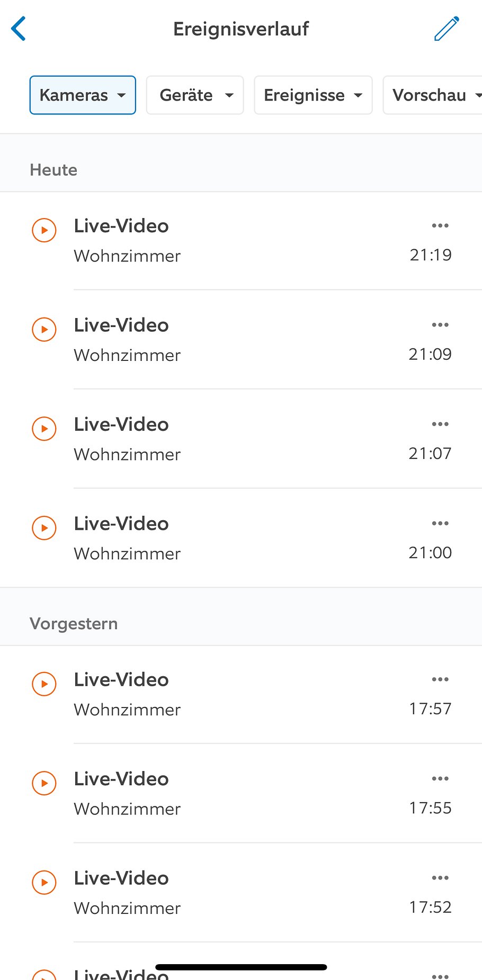Select the Live-Video entry at 17:55
Viewport: 482px width, 980px height.
click(122, 779)
